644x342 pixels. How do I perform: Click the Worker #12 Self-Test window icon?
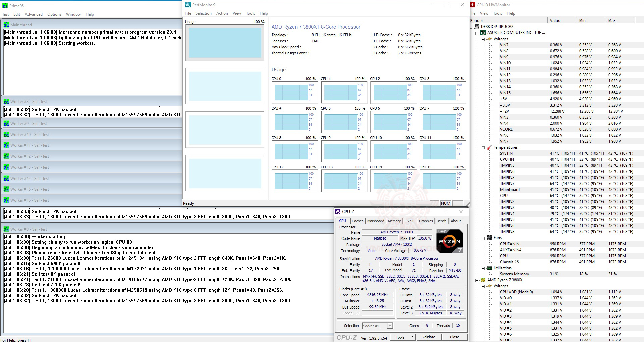[x=6, y=156]
